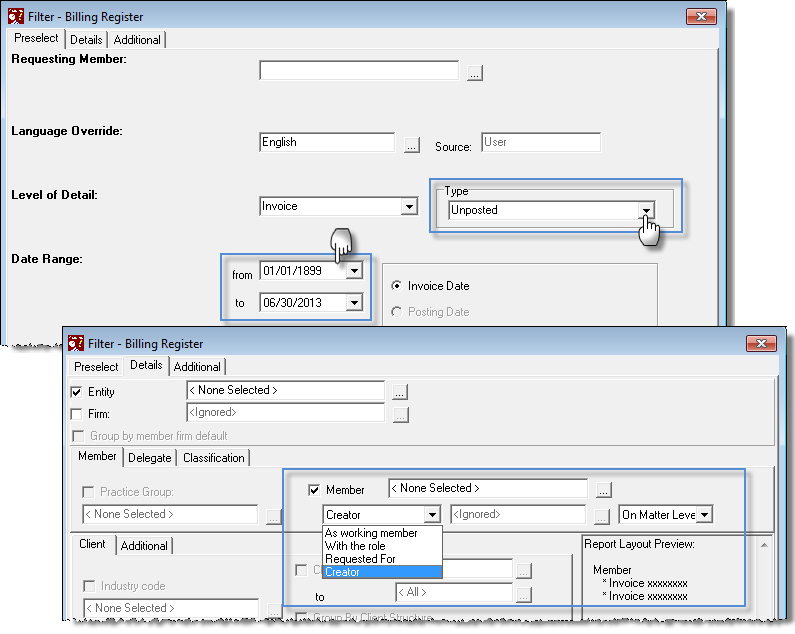Viewport: 795px width, 634px height.
Task: Close the lower Filter - Billing Register window
Action: pos(761,343)
